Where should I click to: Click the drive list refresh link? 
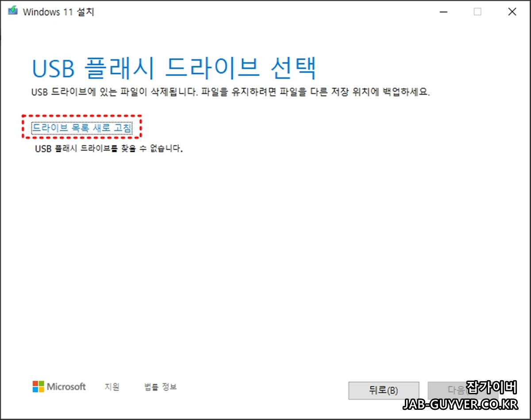click(x=82, y=128)
